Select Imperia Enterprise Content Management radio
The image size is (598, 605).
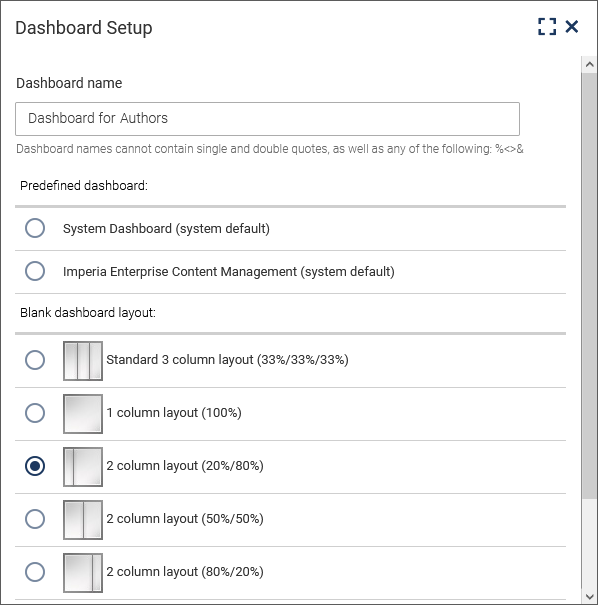[35, 271]
